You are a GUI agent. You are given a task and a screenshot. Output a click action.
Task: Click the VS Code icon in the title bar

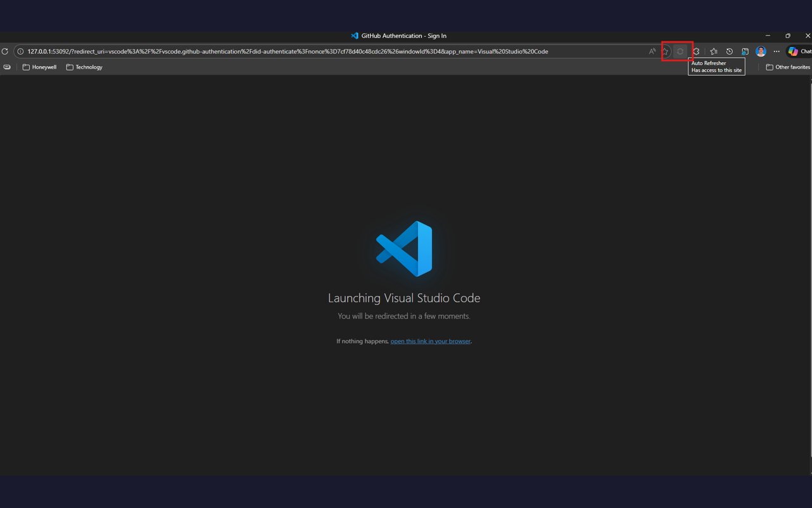pos(355,36)
